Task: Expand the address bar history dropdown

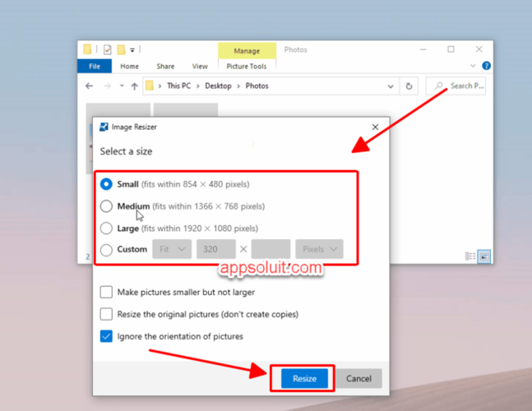Action: tap(391, 86)
